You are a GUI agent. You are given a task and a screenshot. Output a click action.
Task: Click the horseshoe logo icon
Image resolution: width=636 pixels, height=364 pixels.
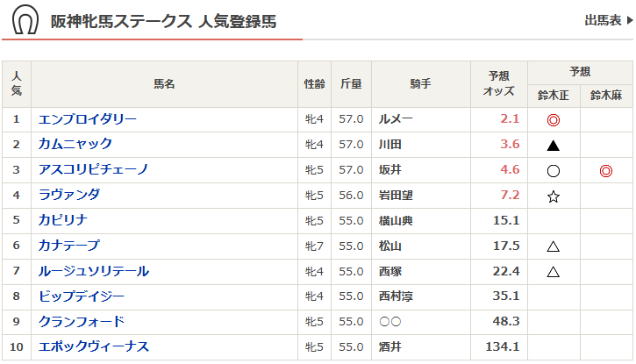pos(25,20)
